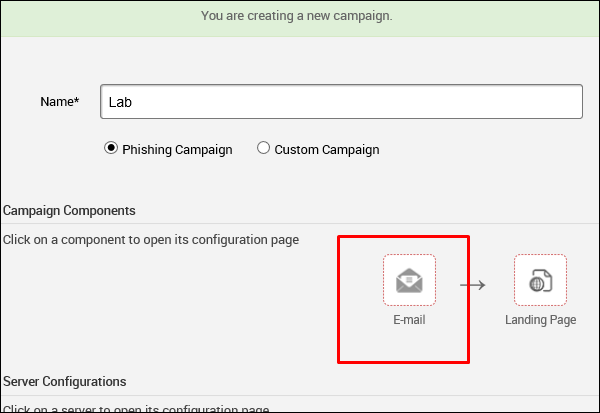
Task: Click the asterisk next to Name
Action: point(76,101)
